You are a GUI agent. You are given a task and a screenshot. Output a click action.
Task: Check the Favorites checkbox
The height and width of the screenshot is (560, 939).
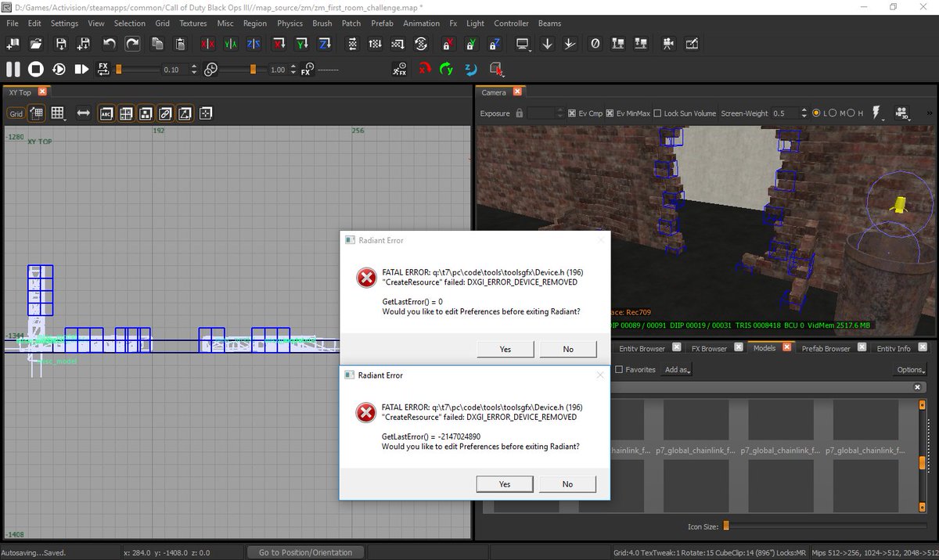point(619,369)
